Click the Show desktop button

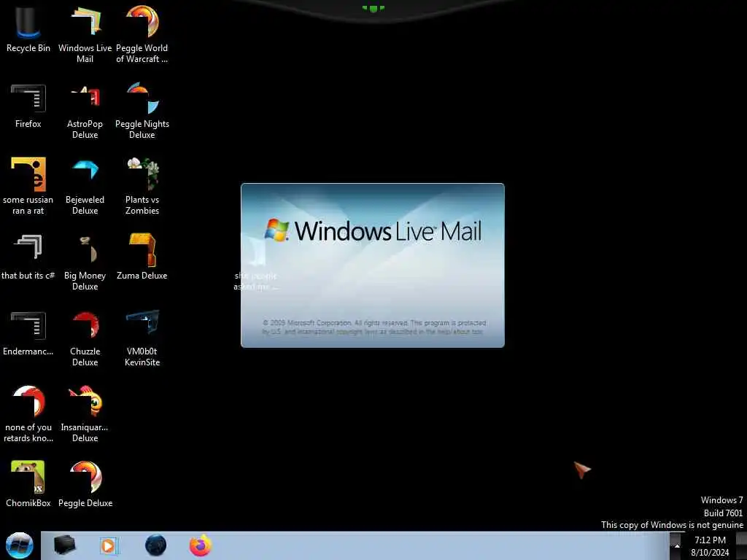click(x=742, y=546)
